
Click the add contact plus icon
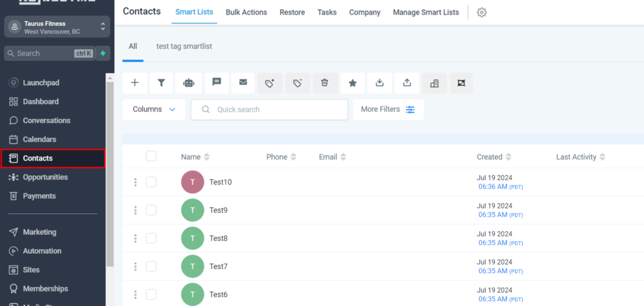coord(135,83)
